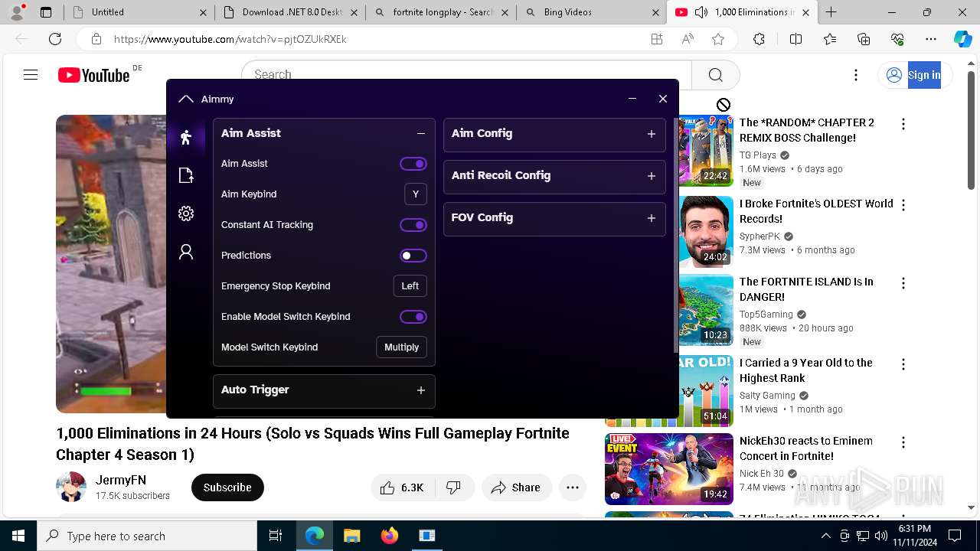Screen dimensions: 980x551
Task: Click the Edge address bar URL
Action: point(230,39)
